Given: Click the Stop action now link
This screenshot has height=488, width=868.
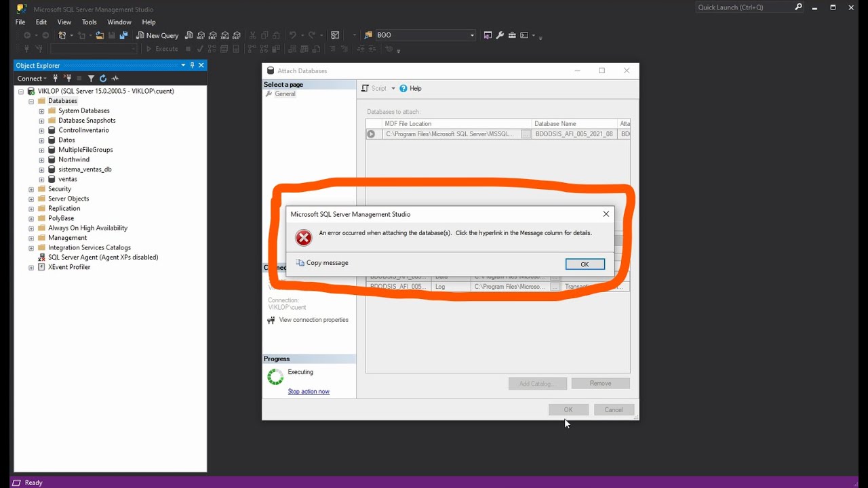Looking at the screenshot, I should [x=309, y=392].
